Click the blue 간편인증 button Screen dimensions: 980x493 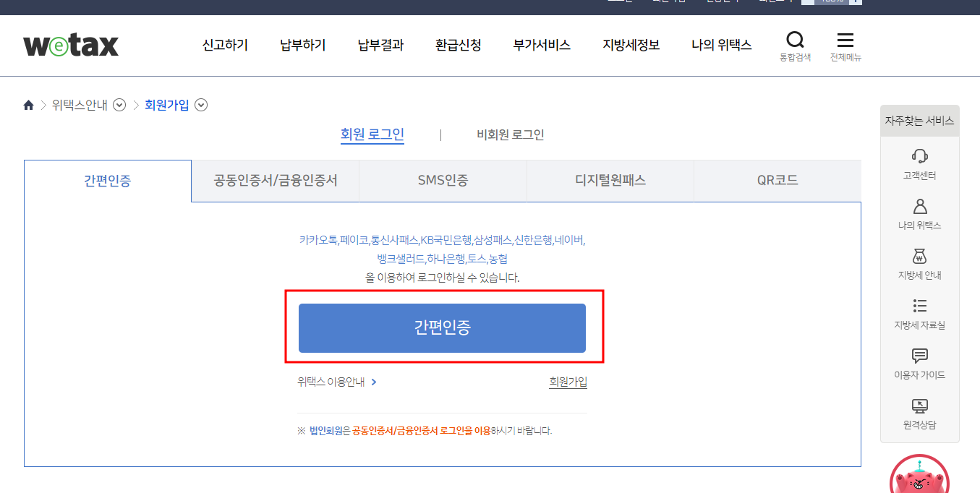(442, 327)
